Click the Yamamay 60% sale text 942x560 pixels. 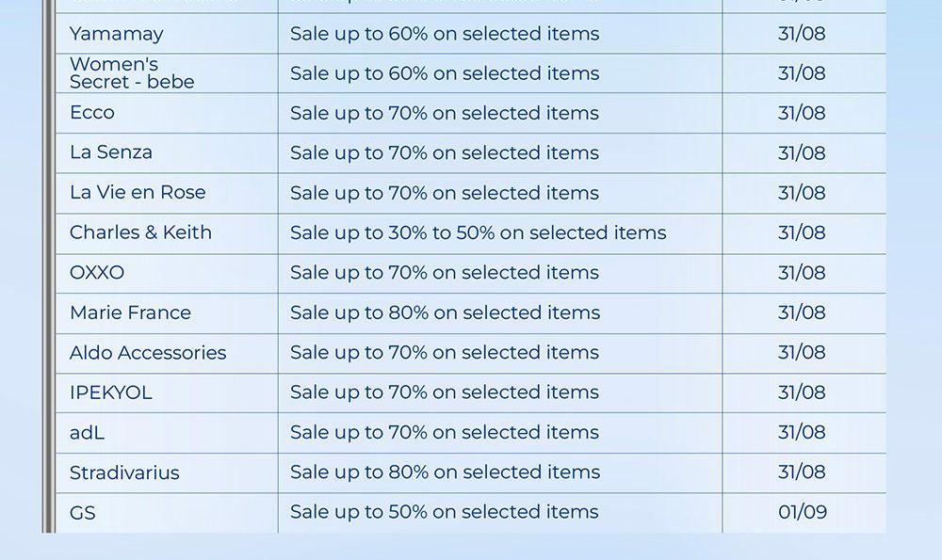[445, 34]
